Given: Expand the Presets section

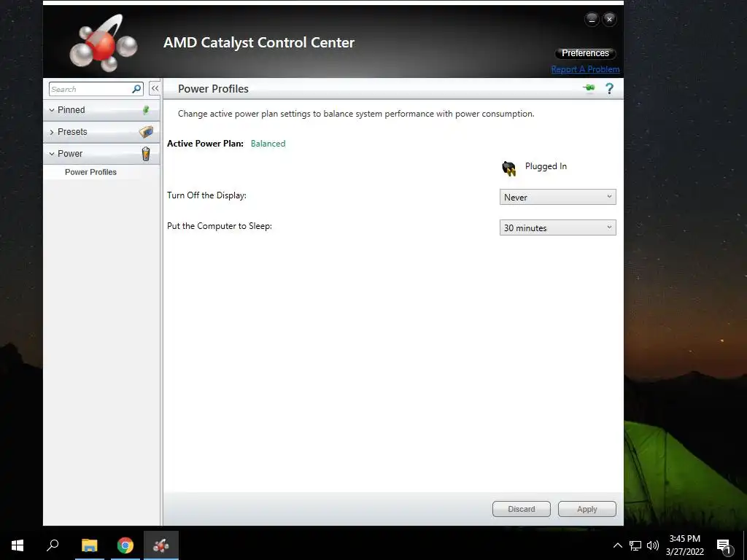Looking at the screenshot, I should click(x=52, y=132).
